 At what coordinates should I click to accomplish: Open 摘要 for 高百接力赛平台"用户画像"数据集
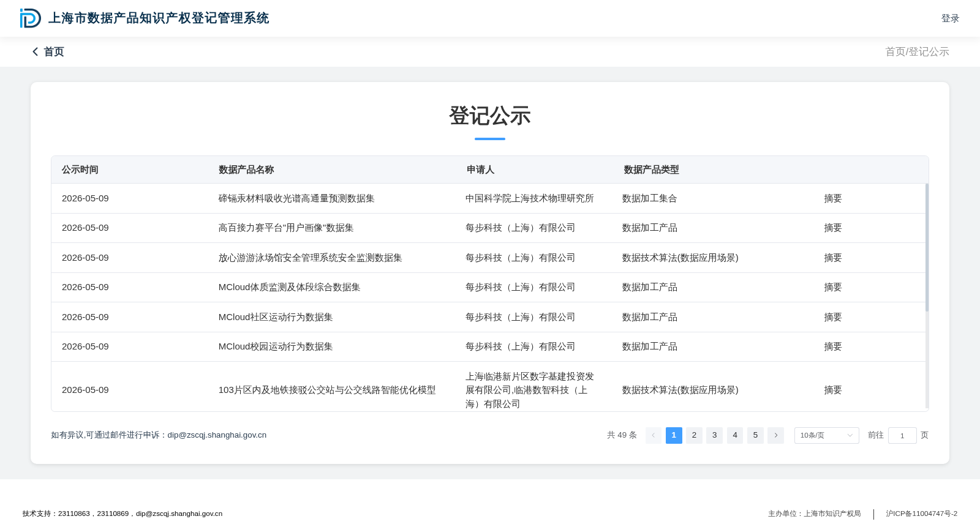pos(833,228)
